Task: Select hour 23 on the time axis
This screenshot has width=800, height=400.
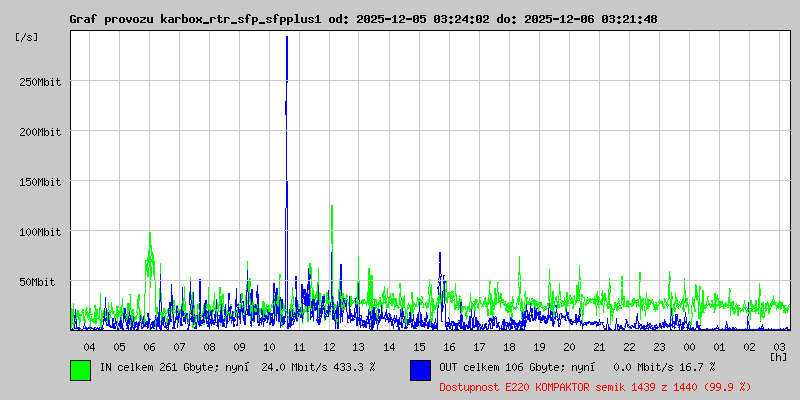Action: pyautogui.click(x=659, y=346)
